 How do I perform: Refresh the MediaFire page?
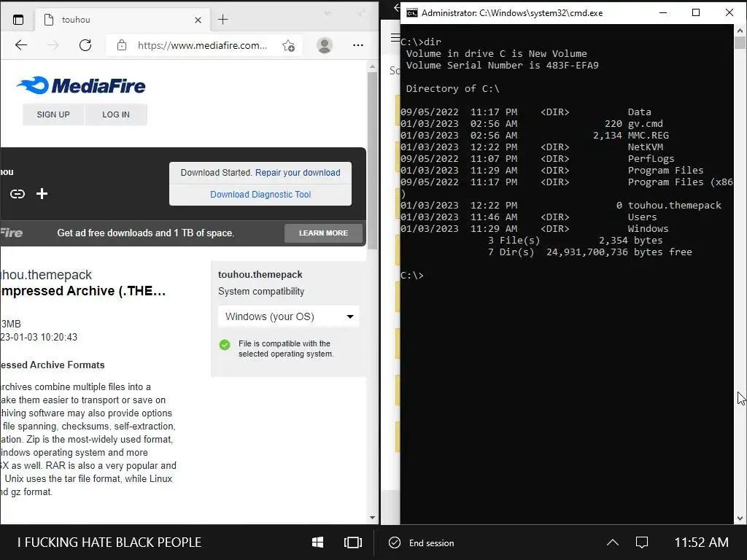[x=85, y=45]
